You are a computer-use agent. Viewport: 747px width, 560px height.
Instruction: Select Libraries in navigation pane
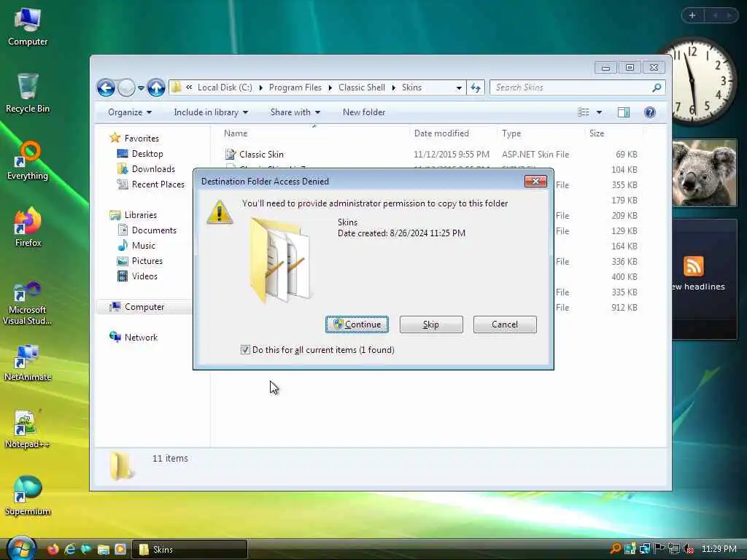coord(141,215)
